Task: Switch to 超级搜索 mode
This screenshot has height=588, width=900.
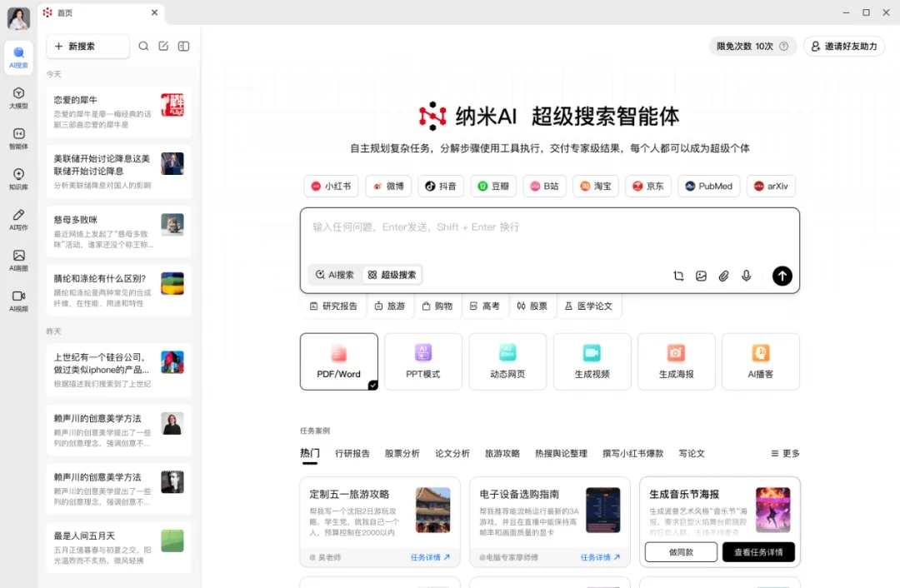Action: [x=392, y=275]
